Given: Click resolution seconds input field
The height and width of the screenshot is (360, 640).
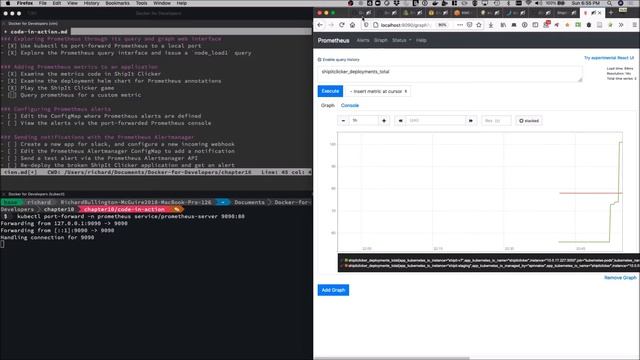Looking at the screenshot, I should 496,121.
